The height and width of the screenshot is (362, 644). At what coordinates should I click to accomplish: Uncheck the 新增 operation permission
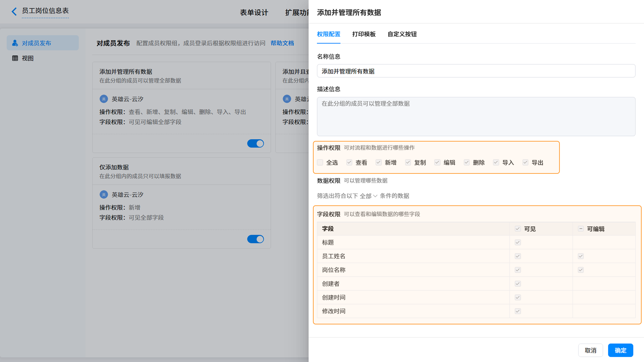click(x=379, y=163)
